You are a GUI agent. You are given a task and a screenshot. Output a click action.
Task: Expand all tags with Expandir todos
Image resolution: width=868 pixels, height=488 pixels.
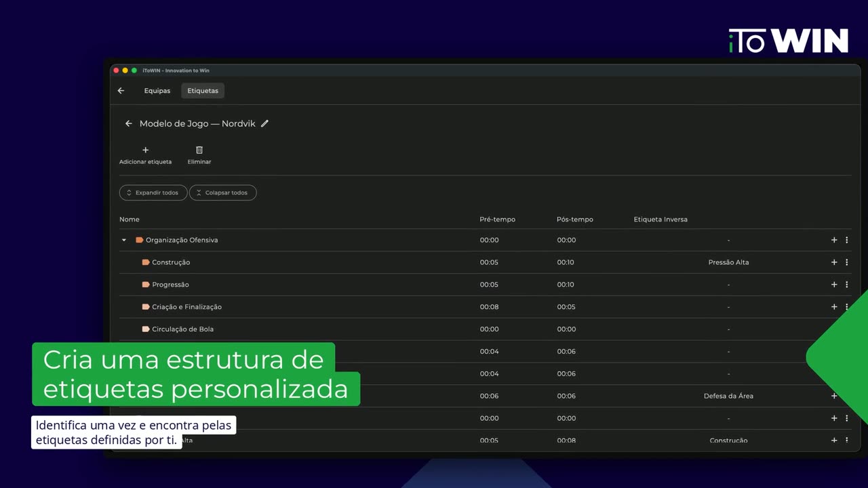[x=153, y=192]
